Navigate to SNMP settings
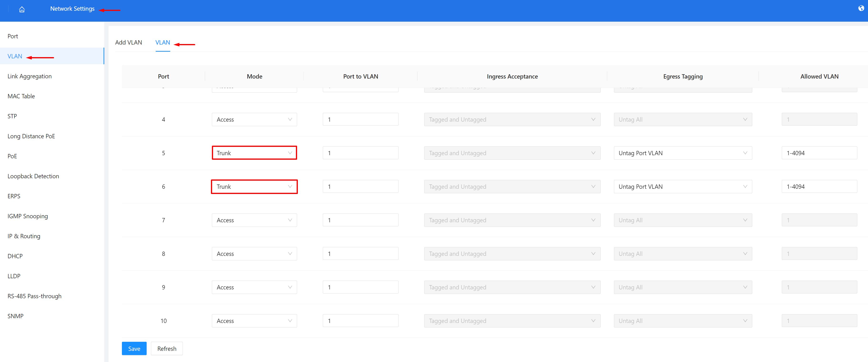 [15, 316]
